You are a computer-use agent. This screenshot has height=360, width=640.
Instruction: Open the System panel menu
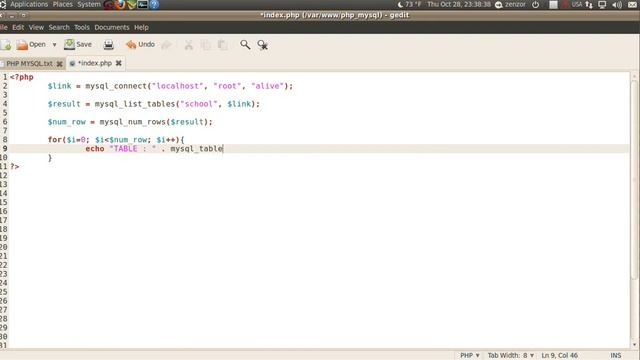tap(89, 4)
